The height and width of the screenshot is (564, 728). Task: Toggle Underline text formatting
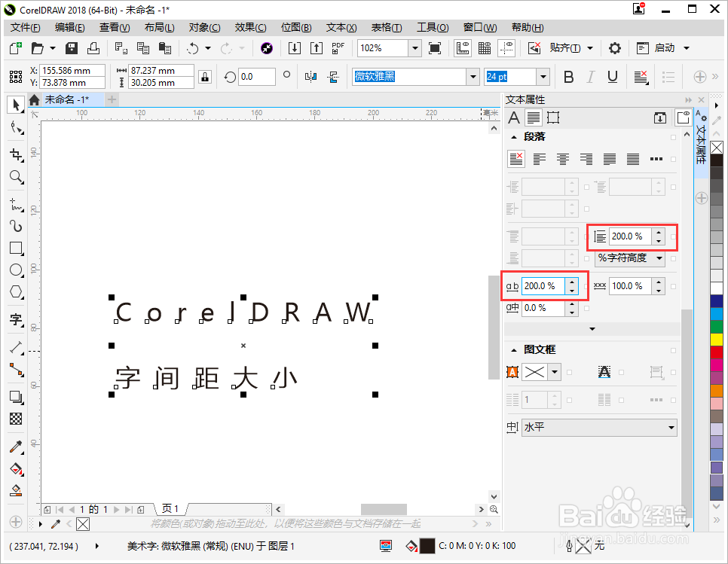pyautogui.click(x=613, y=77)
